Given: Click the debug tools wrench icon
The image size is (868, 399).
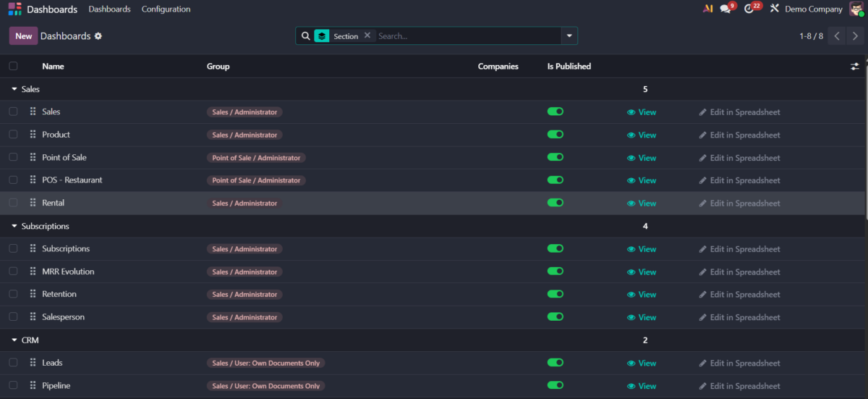Looking at the screenshot, I should [775, 9].
